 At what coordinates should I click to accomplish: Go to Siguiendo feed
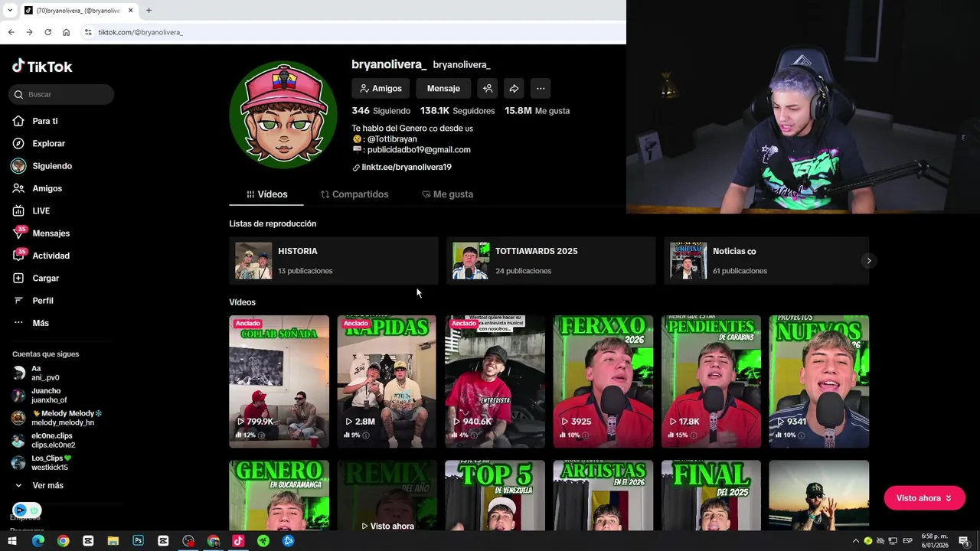(52, 166)
